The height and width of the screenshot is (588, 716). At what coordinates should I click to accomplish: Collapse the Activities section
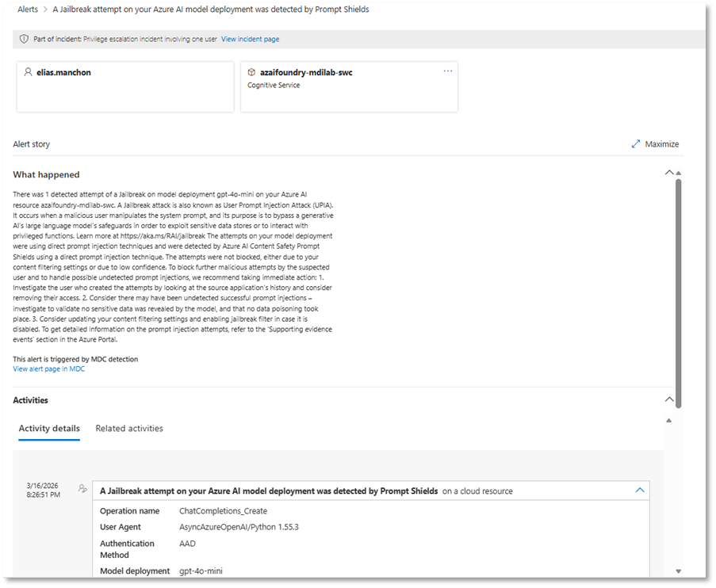[x=669, y=400]
